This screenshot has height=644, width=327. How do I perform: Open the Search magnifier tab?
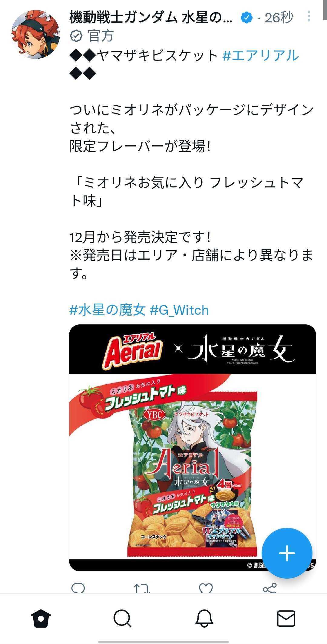point(122,618)
